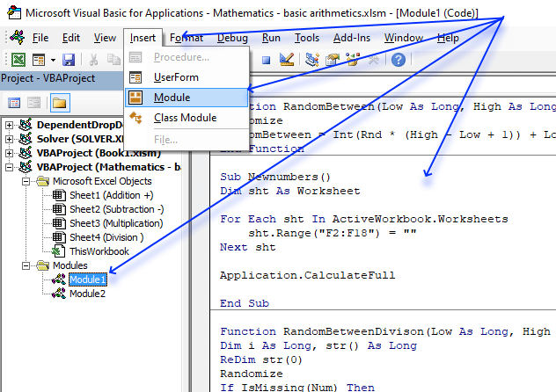Open the Tools menu

(x=307, y=38)
